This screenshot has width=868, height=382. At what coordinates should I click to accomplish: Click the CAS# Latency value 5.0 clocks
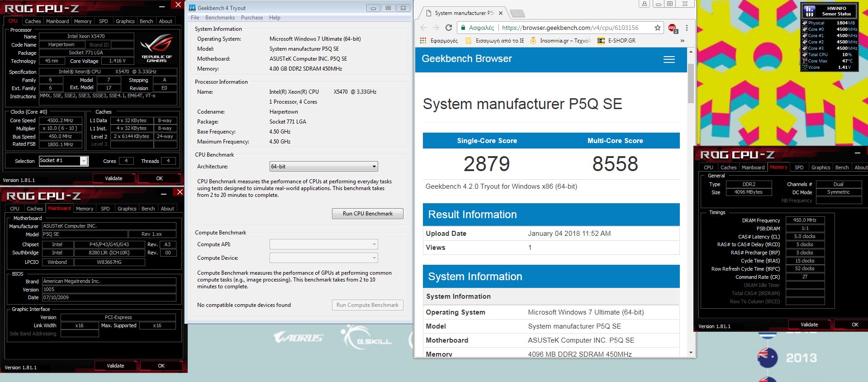coord(805,236)
